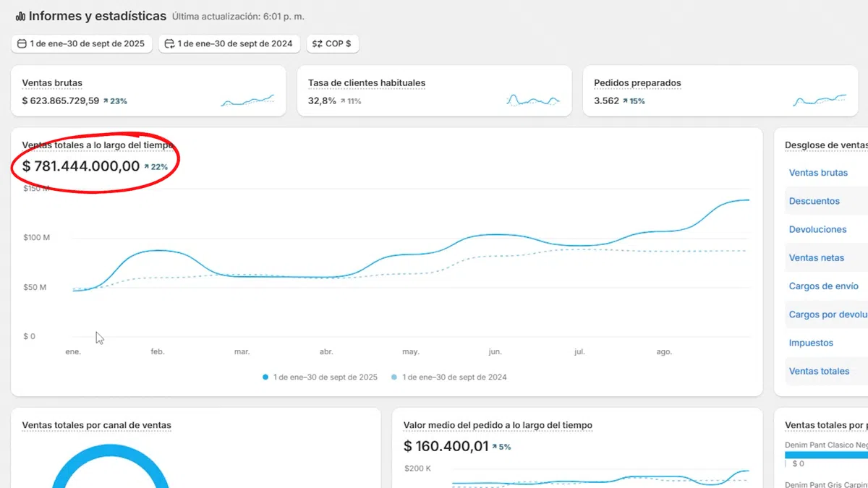This screenshot has height=488, width=868.
Task: Toggle the 2024 series in the chart legend
Action: tap(448, 377)
